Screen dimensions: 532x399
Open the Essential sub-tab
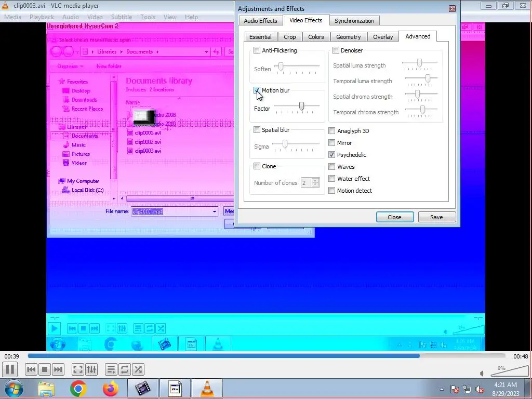pyautogui.click(x=260, y=37)
